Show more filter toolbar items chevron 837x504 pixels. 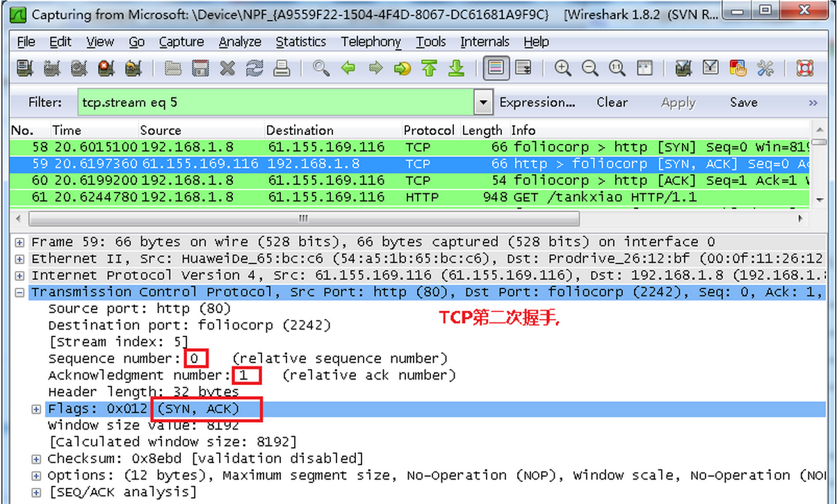[813, 102]
